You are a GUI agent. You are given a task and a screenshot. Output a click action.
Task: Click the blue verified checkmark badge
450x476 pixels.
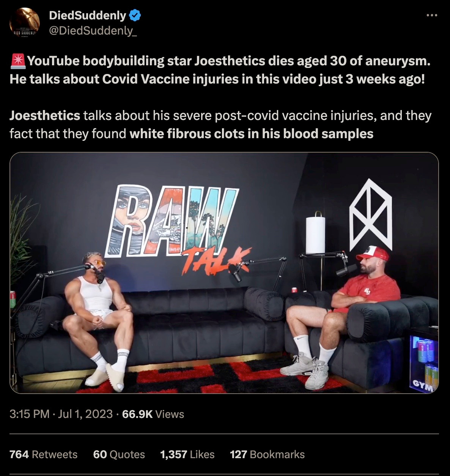(135, 15)
